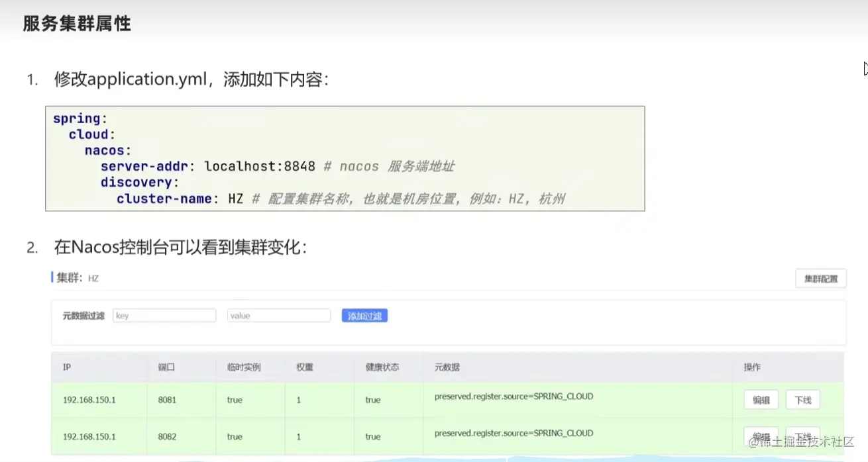
Task: Focus the value filter input field
Action: (279, 316)
